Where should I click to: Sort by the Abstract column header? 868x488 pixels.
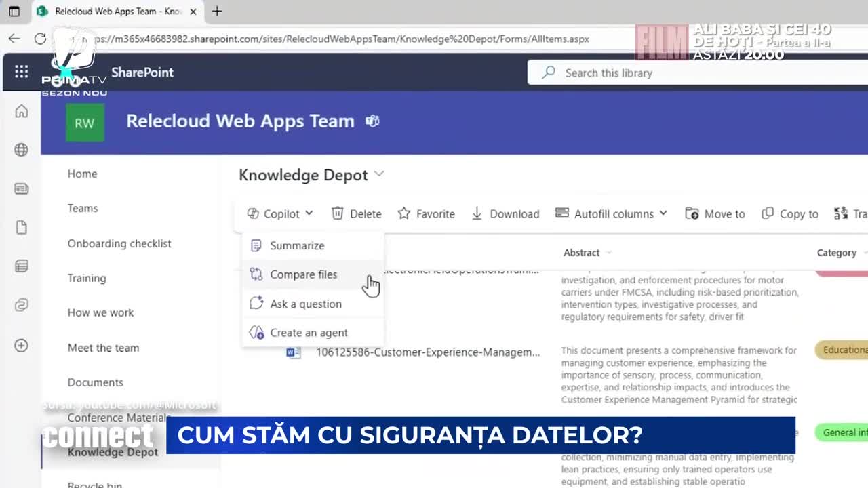582,253
